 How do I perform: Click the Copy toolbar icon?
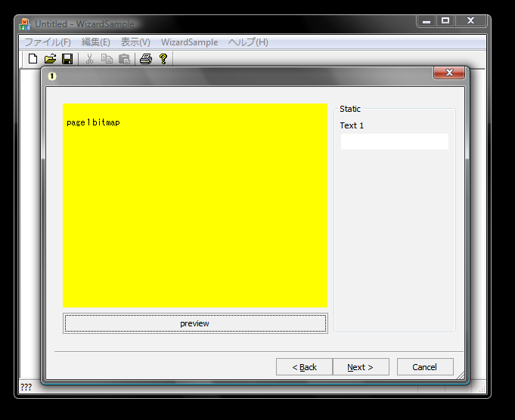[x=107, y=59]
